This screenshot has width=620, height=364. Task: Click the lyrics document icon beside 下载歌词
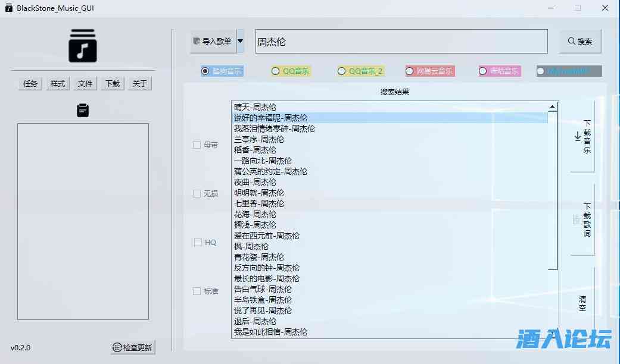577,219
